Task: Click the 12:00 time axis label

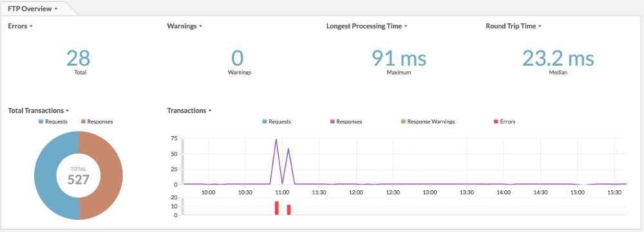Action: 355,192
